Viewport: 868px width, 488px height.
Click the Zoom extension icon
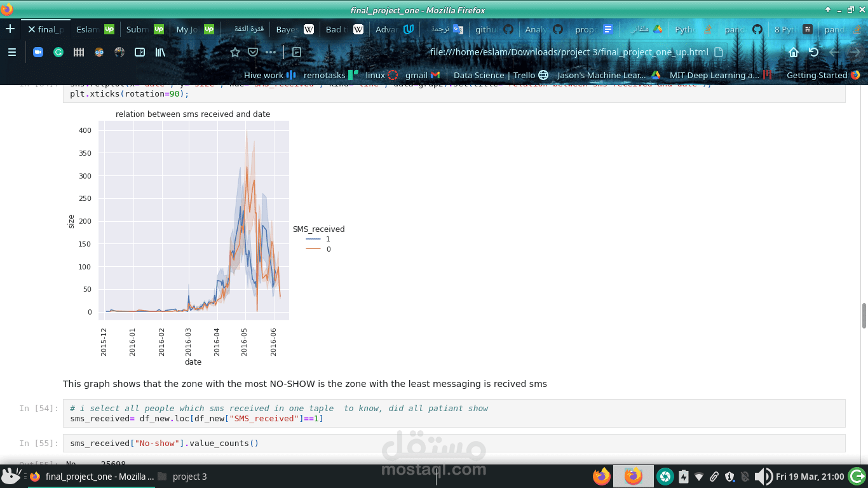pos(37,52)
